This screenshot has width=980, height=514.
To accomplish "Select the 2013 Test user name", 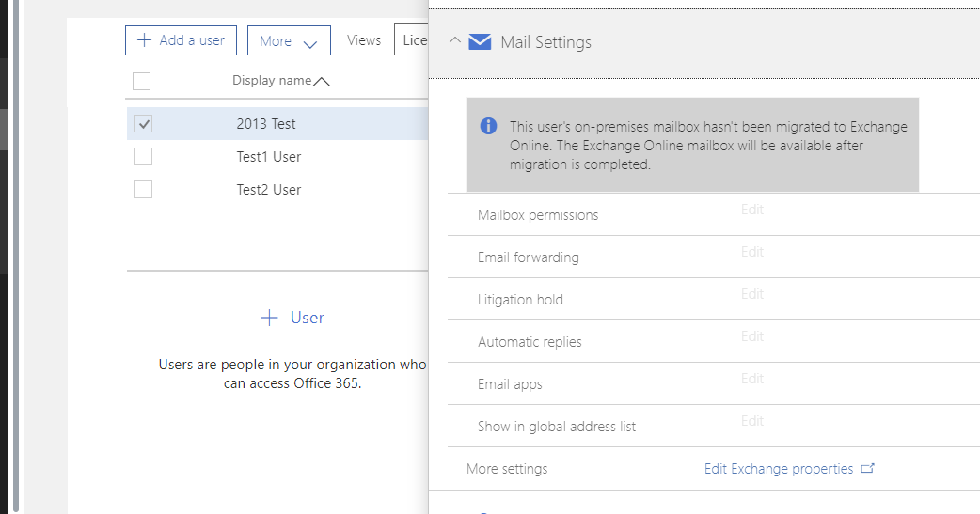I will pos(266,124).
